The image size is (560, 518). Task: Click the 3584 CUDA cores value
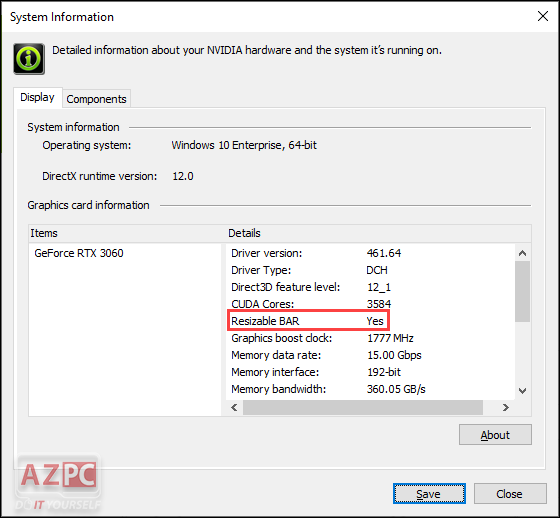click(x=379, y=304)
